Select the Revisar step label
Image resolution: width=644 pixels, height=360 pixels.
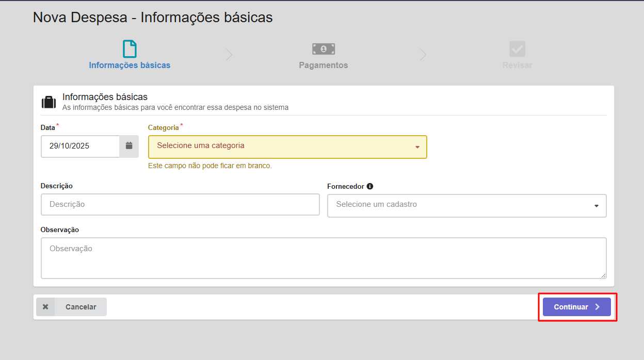[517, 66]
